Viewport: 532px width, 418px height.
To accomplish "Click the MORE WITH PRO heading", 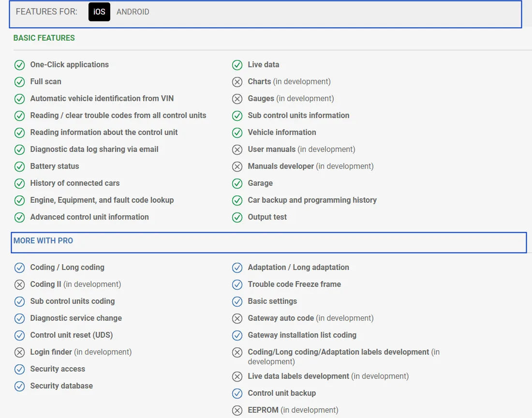I will (43, 240).
